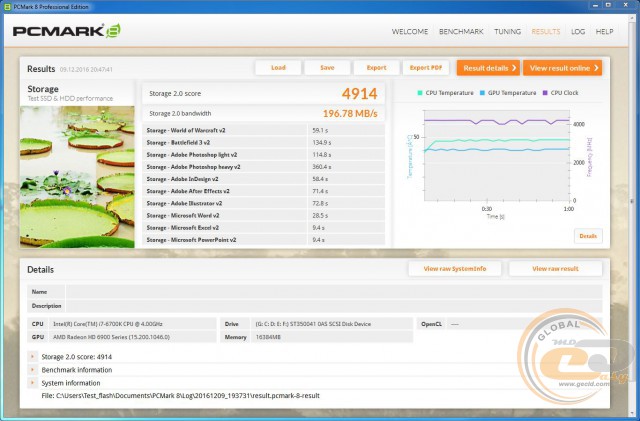
Task: Click Export PDF button
Action: pos(426,68)
